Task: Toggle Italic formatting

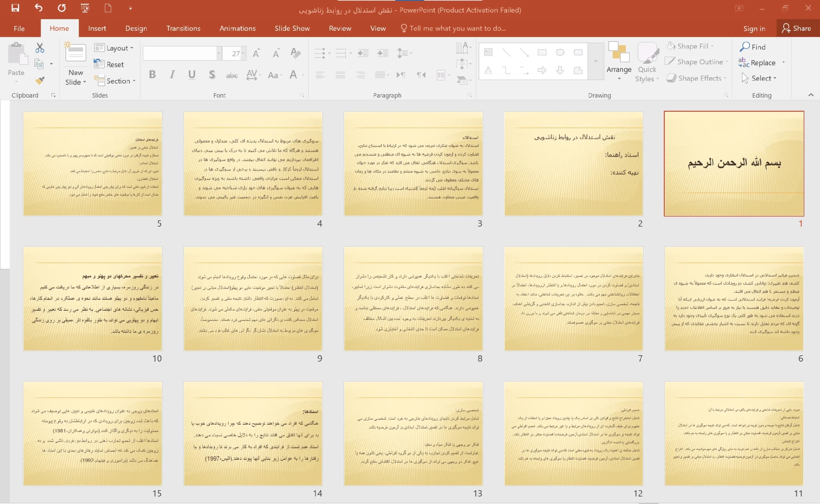Action: click(x=172, y=75)
